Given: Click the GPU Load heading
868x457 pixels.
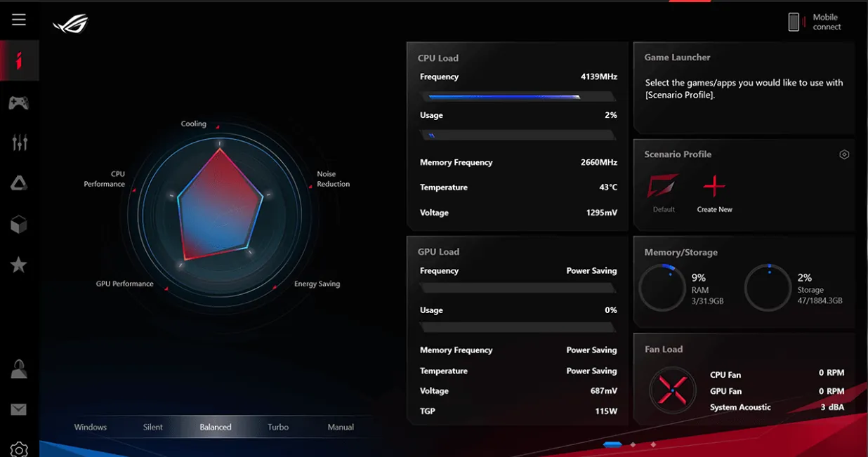Looking at the screenshot, I should pos(438,252).
